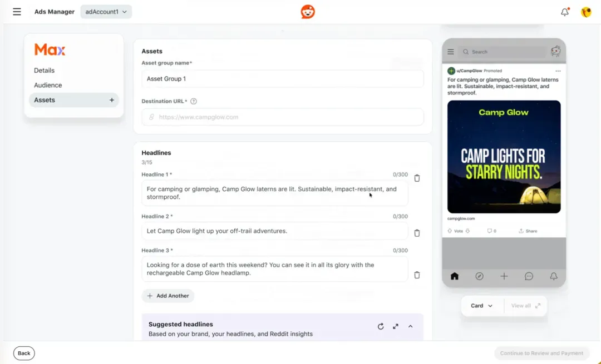Screen dimensions: 601x364
Task: Refresh the suggested headlines
Action: [x=381, y=327]
